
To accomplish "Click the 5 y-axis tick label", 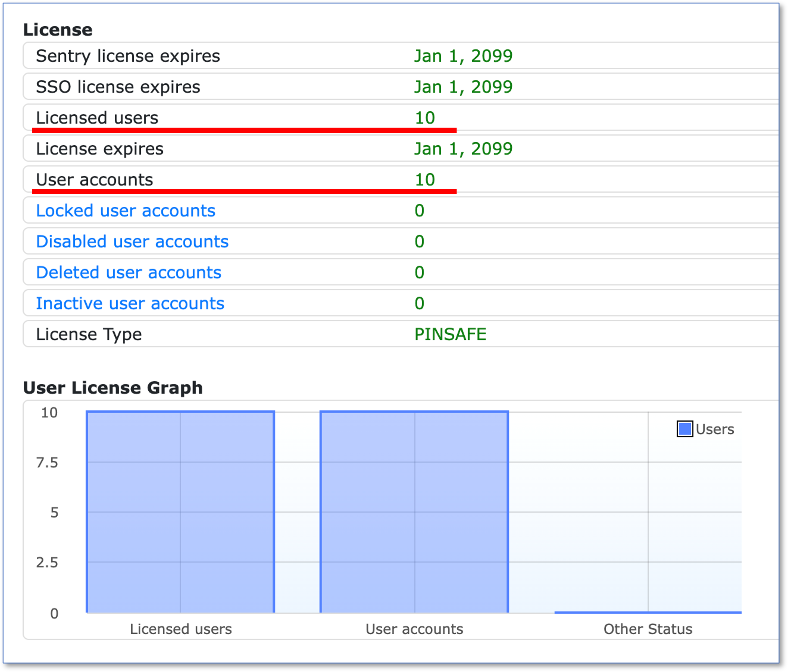I will pos(54,512).
